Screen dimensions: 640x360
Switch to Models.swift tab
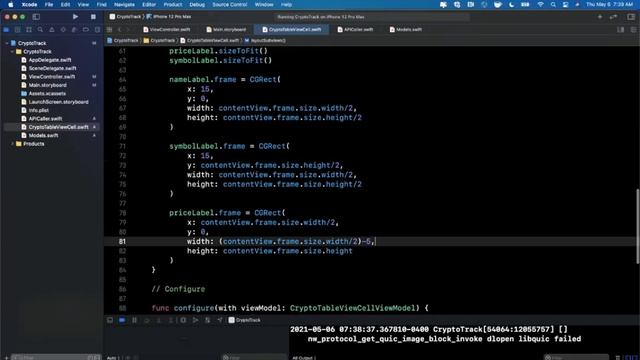click(405, 29)
